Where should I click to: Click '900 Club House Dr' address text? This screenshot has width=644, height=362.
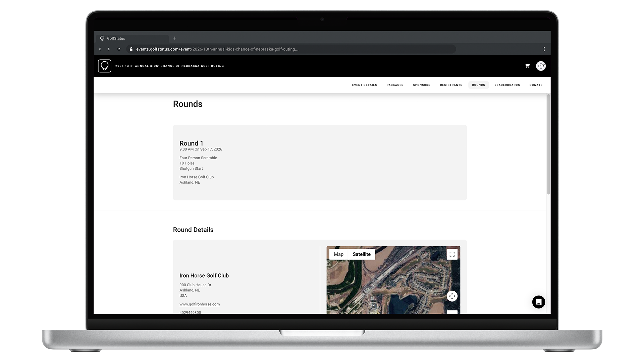[x=195, y=285]
